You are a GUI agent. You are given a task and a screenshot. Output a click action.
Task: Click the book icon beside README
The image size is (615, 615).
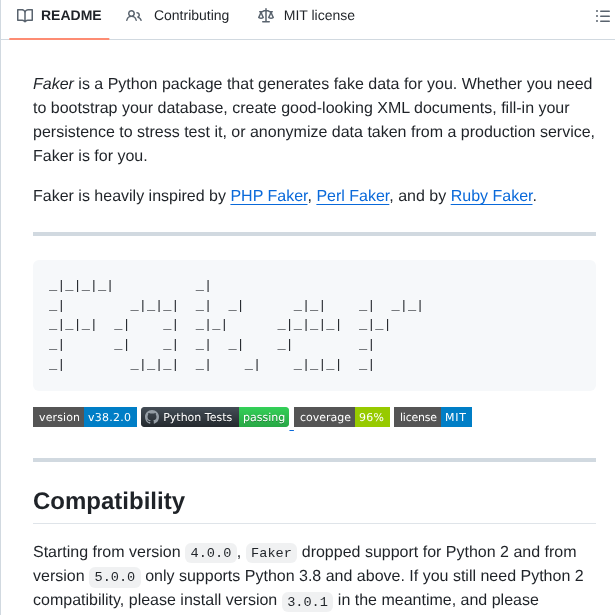point(25,16)
